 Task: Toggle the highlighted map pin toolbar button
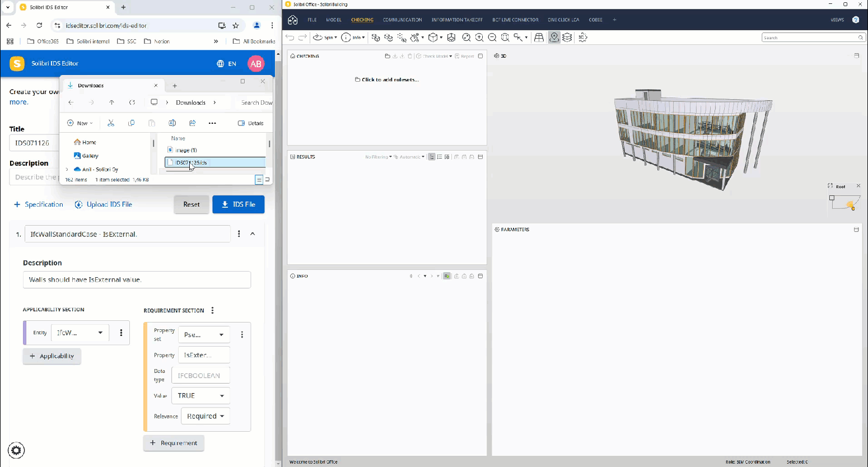(x=554, y=38)
